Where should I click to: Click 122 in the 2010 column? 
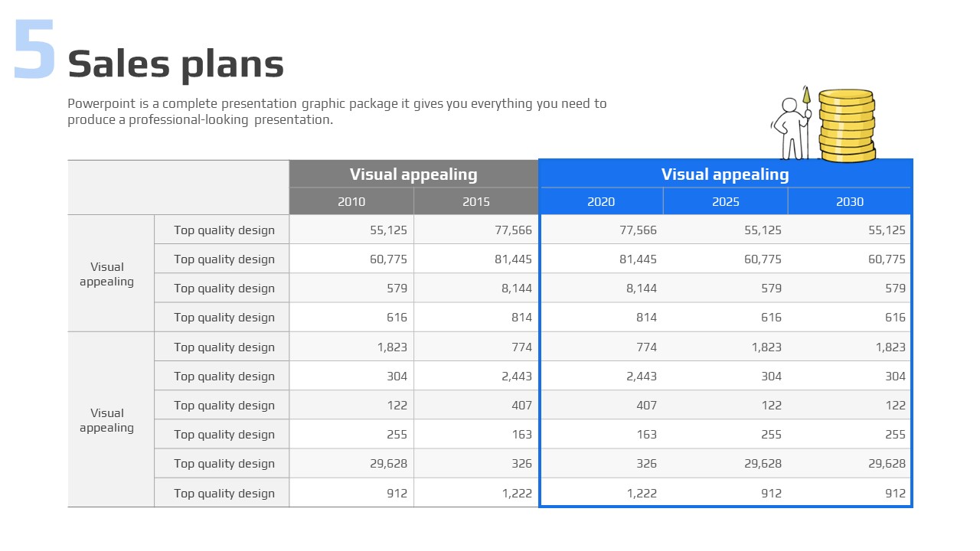coord(397,405)
